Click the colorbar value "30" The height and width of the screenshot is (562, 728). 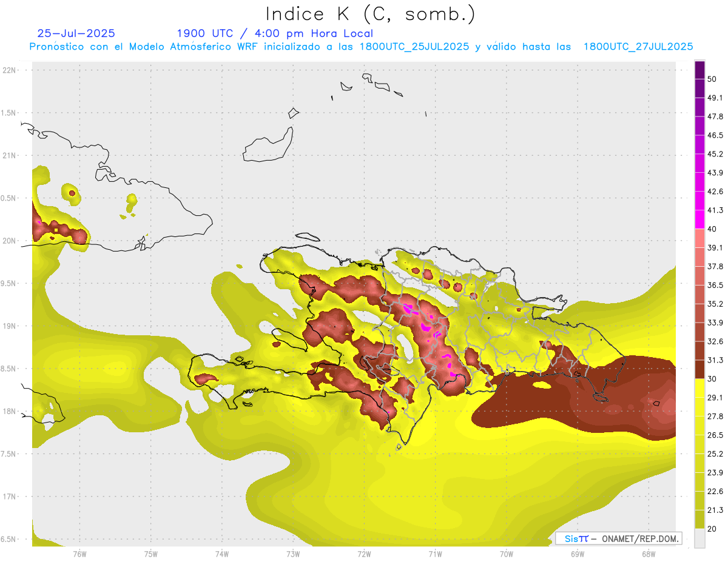coord(712,379)
